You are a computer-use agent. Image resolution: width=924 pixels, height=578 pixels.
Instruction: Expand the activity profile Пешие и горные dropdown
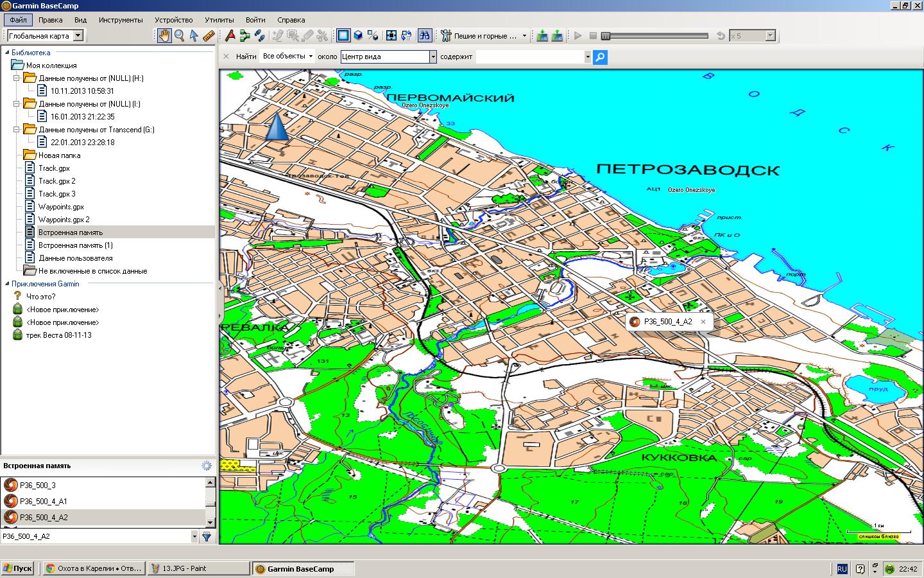click(524, 36)
